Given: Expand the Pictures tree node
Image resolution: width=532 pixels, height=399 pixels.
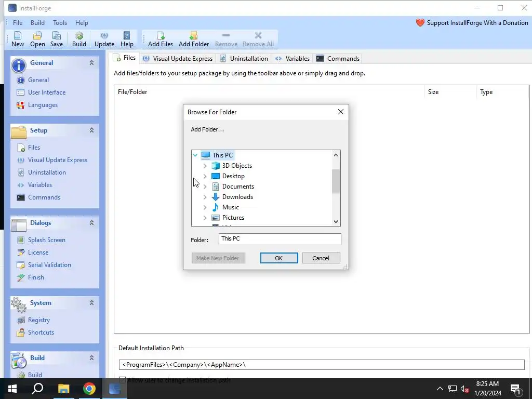Looking at the screenshot, I should click(x=205, y=218).
